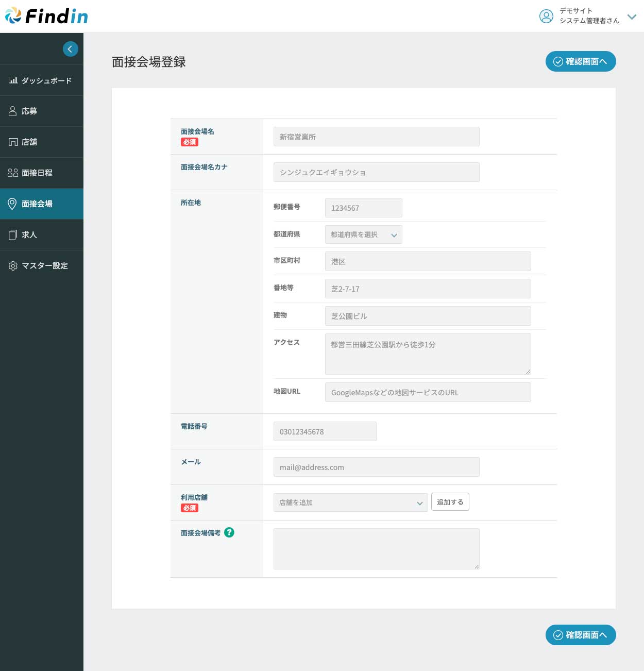
Task: Click the 追加する button
Action: [450, 502]
